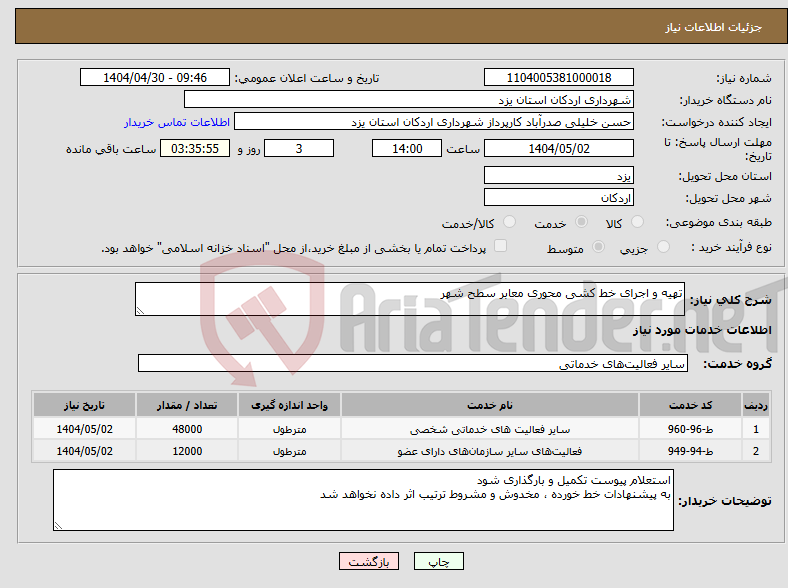Click the delivery province field یزد
Viewport: 788px width, 588px height.
click(x=559, y=175)
